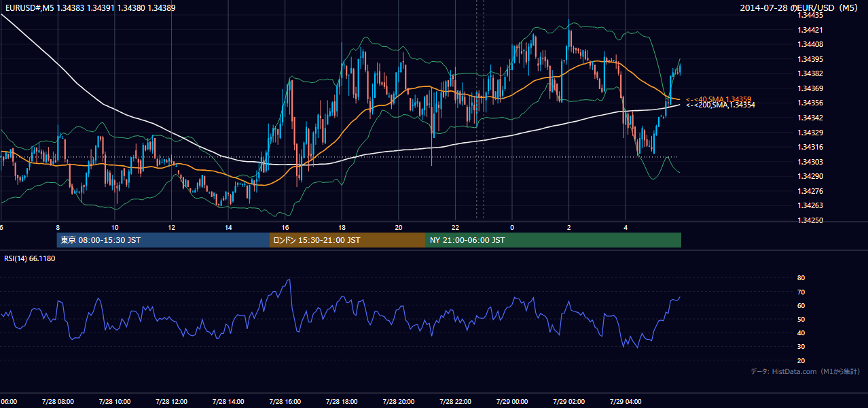Viewport: 868px width, 408px height.
Task: Click hour tick 18 under price chart
Action: (342, 228)
